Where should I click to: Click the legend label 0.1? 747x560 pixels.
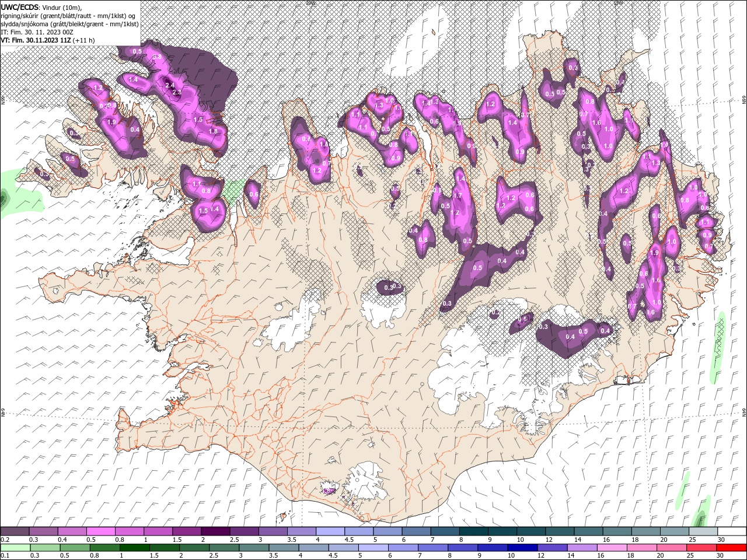[5, 556]
